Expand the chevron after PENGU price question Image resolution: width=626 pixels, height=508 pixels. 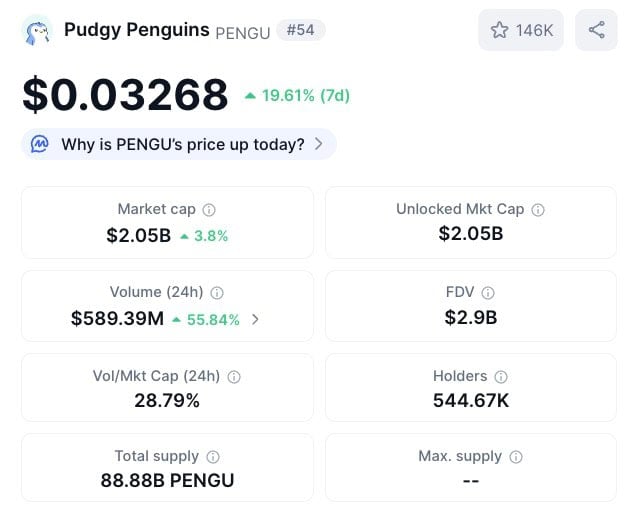click(318, 144)
